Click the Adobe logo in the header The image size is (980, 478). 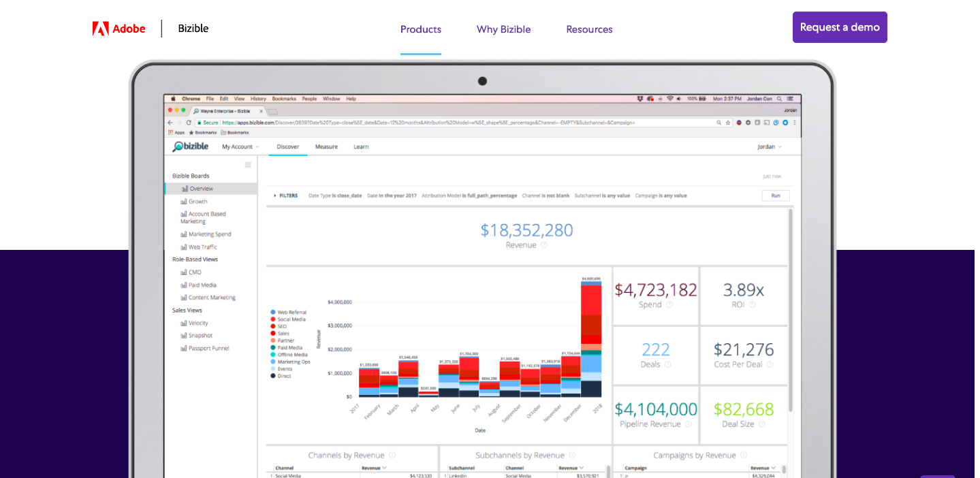(118, 29)
